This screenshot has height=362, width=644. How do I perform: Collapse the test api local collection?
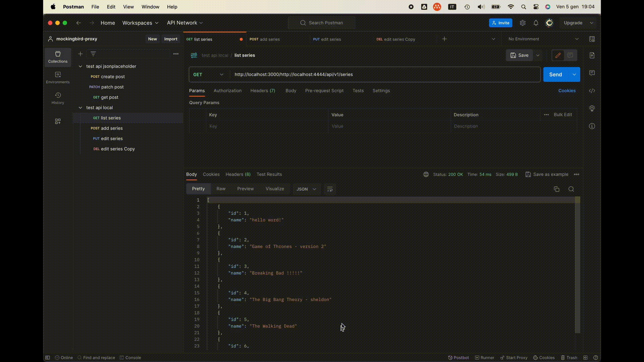80,108
